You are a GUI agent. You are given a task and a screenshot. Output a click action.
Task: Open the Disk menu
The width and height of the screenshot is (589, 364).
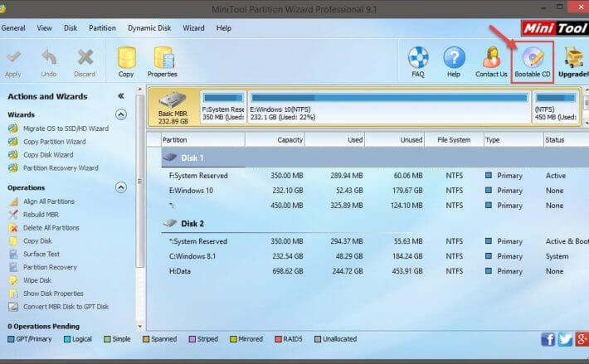(71, 28)
